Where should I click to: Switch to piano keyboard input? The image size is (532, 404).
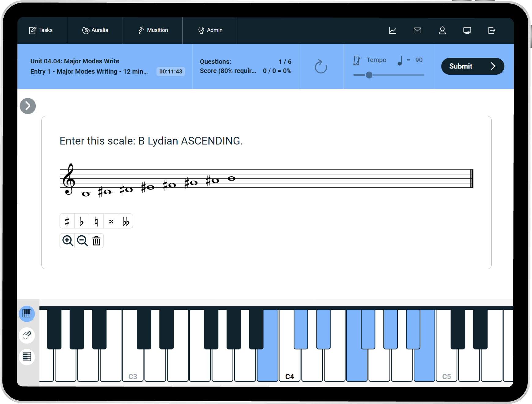pyautogui.click(x=27, y=313)
